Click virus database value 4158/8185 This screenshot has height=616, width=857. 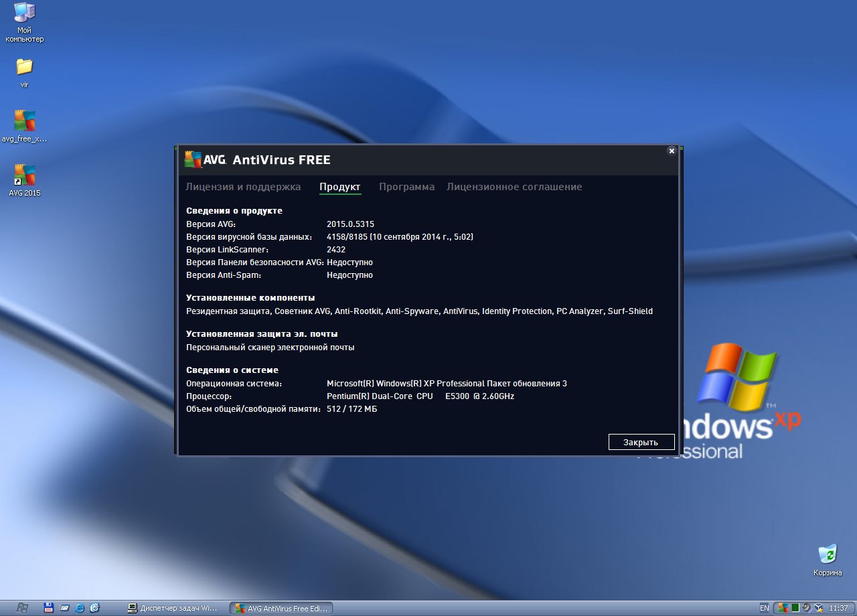point(400,236)
